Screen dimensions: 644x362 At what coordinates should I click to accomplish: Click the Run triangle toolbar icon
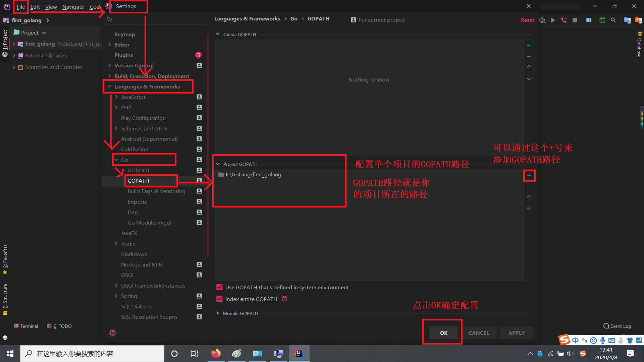(553, 20)
